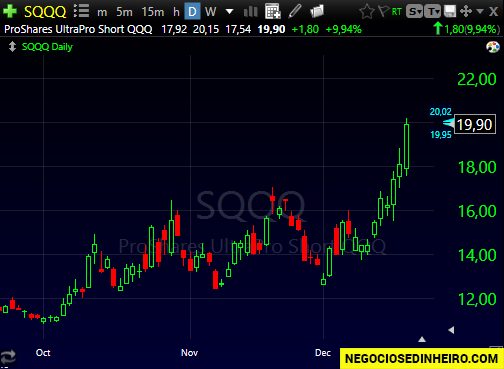Image resolution: width=504 pixels, height=369 pixels.
Task: Click the 14,00 price axis label
Action: 477,255
